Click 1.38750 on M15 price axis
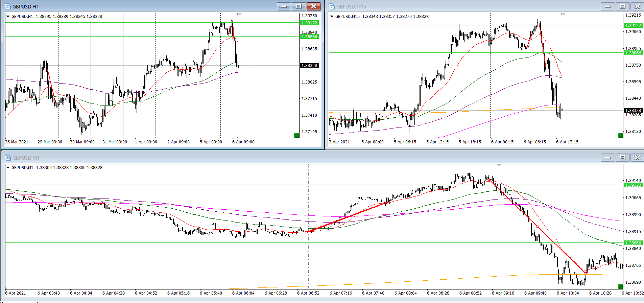 [x=633, y=65]
